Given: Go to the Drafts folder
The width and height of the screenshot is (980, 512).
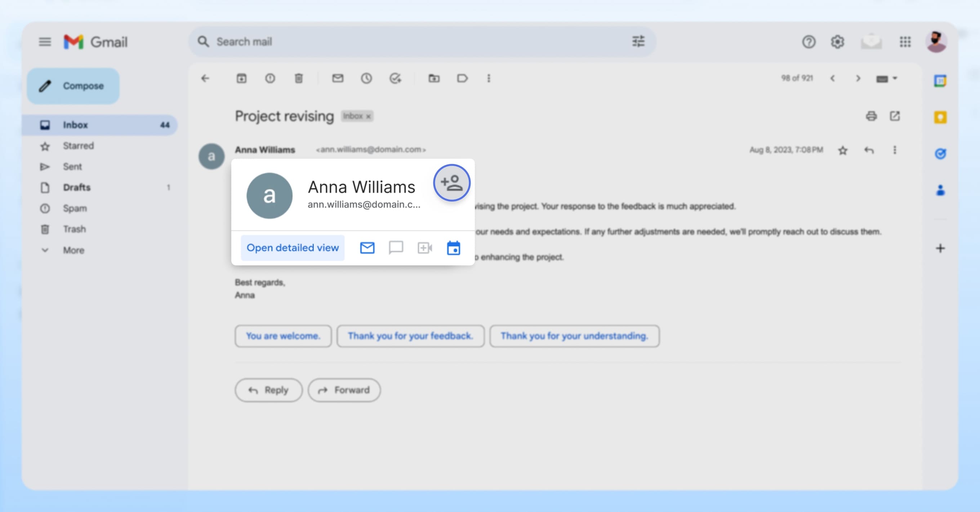Looking at the screenshot, I should coord(77,187).
